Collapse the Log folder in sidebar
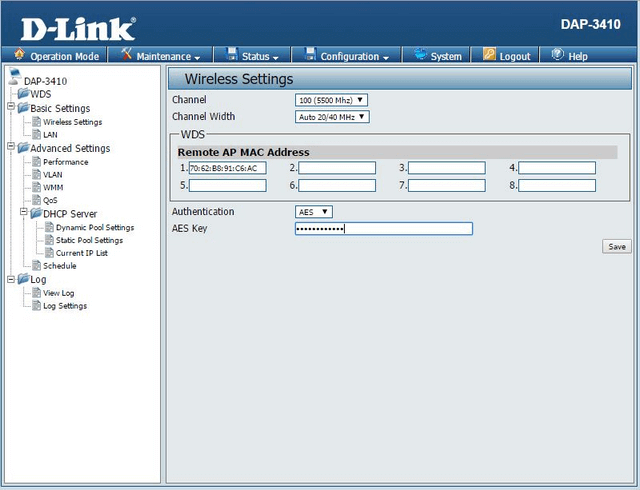Image resolution: width=640 pixels, height=490 pixels. pos(10,280)
